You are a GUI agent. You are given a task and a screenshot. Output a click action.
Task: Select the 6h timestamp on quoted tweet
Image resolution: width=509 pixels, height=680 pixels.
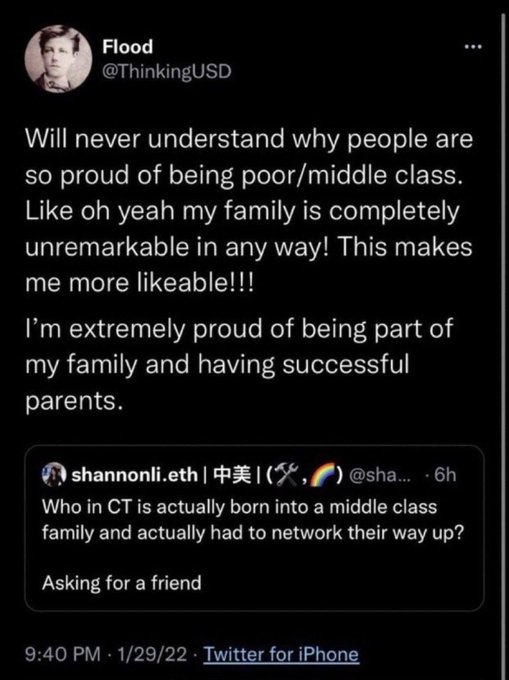[x=445, y=475]
